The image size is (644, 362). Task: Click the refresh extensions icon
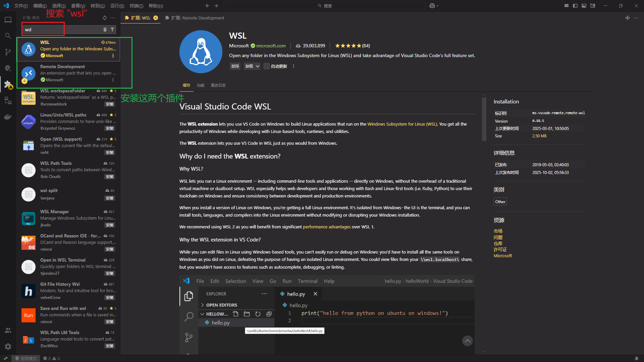(105, 18)
